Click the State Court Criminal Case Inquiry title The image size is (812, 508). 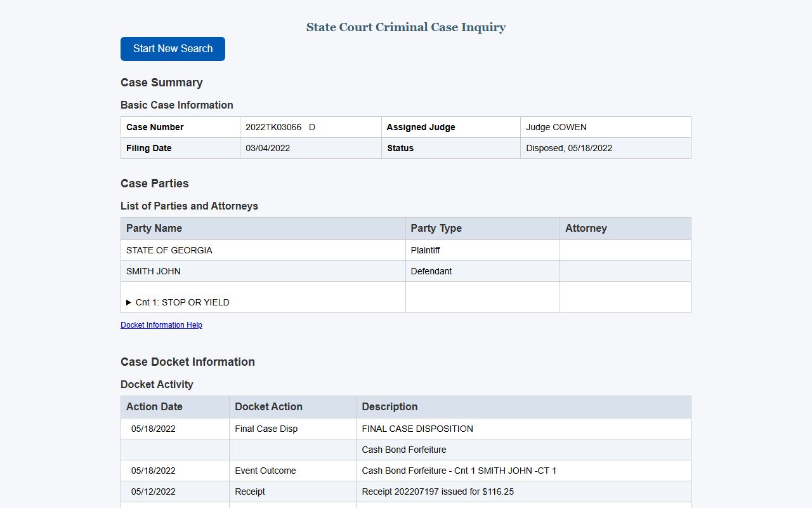pyautogui.click(x=406, y=27)
